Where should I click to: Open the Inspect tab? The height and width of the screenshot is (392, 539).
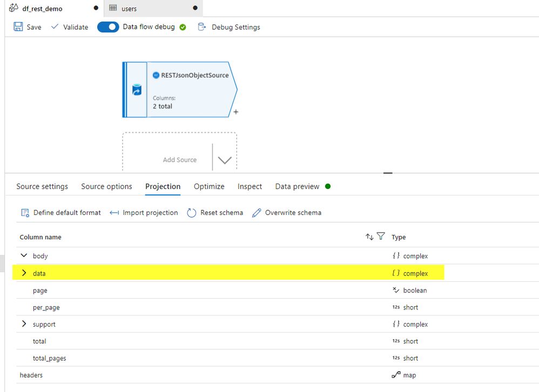coord(250,186)
